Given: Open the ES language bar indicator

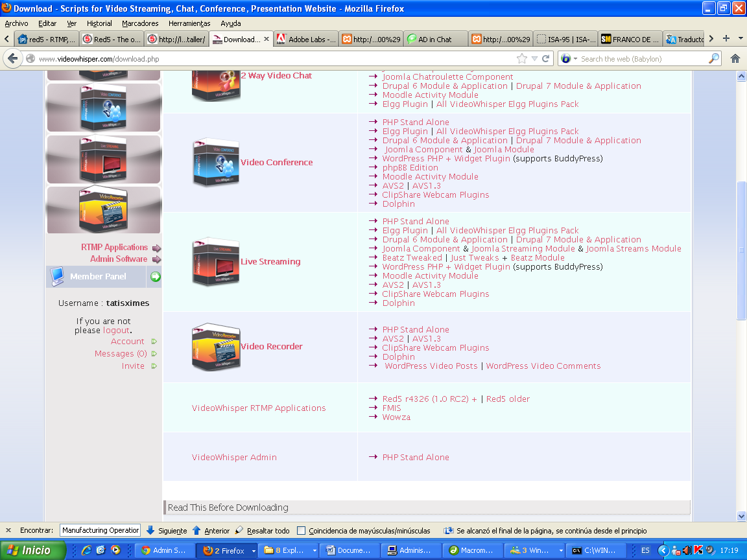Looking at the screenshot, I should click(646, 550).
